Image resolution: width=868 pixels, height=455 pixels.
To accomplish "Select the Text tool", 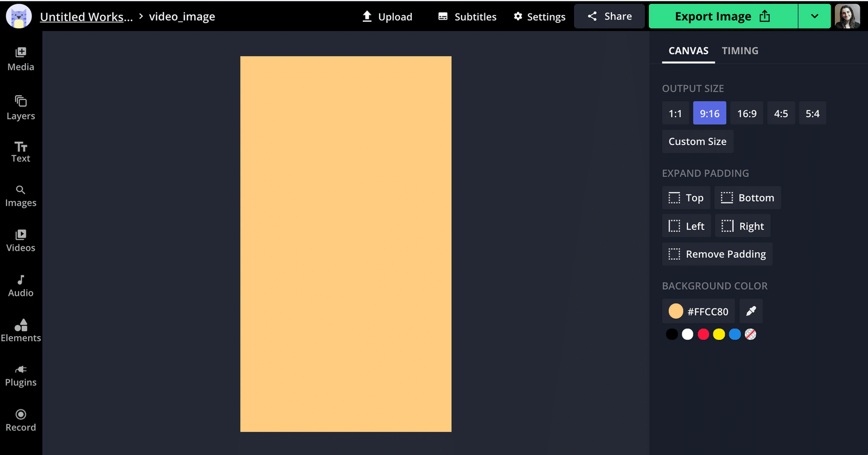I will (21, 152).
